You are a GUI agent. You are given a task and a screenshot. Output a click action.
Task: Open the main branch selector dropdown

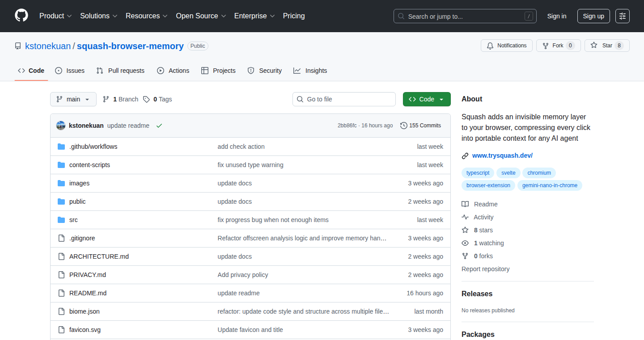tap(73, 99)
